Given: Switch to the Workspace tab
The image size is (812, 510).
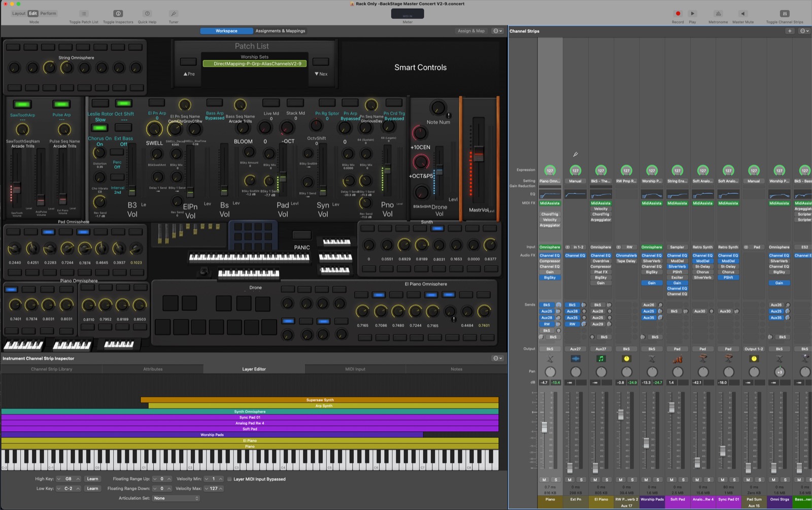Looking at the screenshot, I should [x=226, y=31].
